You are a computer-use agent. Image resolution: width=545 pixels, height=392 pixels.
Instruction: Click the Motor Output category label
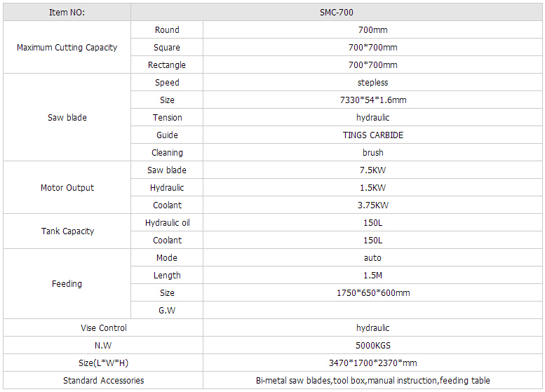click(x=67, y=188)
